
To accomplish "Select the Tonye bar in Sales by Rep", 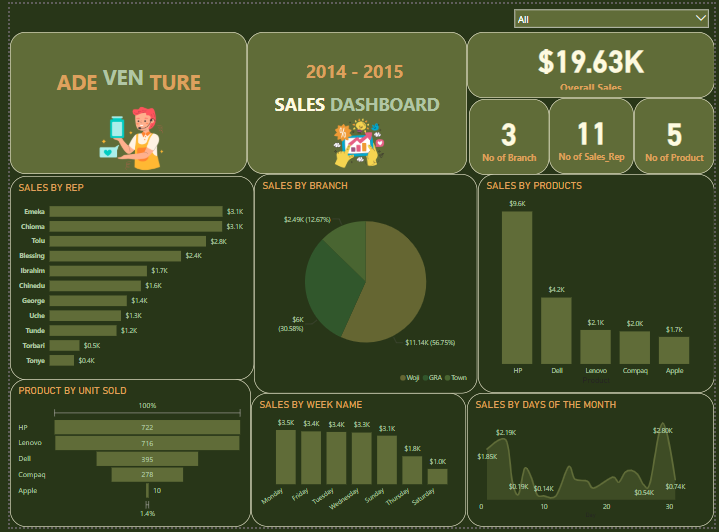I will point(62,360).
